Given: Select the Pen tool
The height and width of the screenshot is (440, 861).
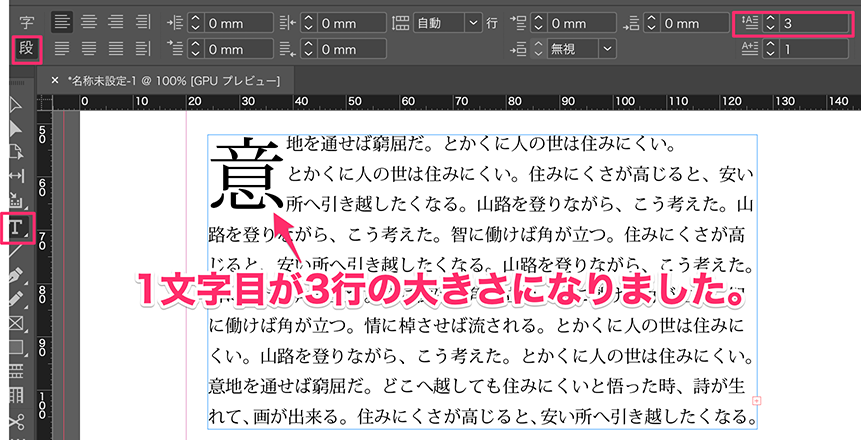Looking at the screenshot, I should coord(15,275).
